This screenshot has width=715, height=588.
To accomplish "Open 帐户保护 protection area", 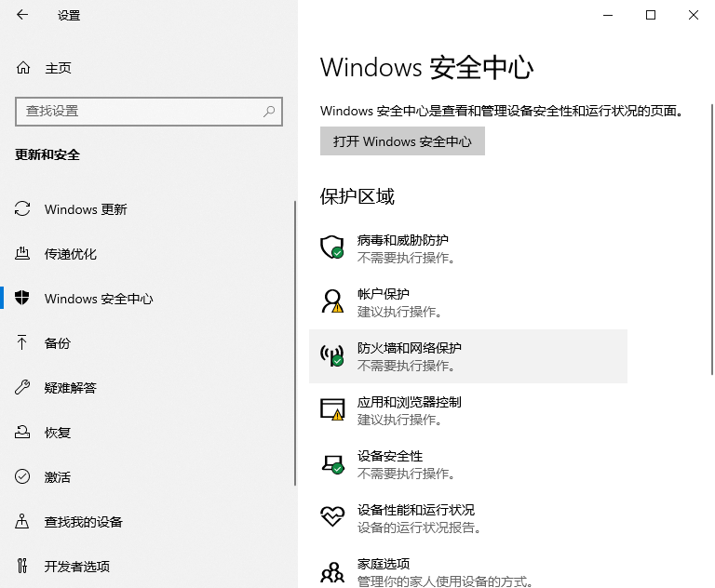I will [468, 302].
